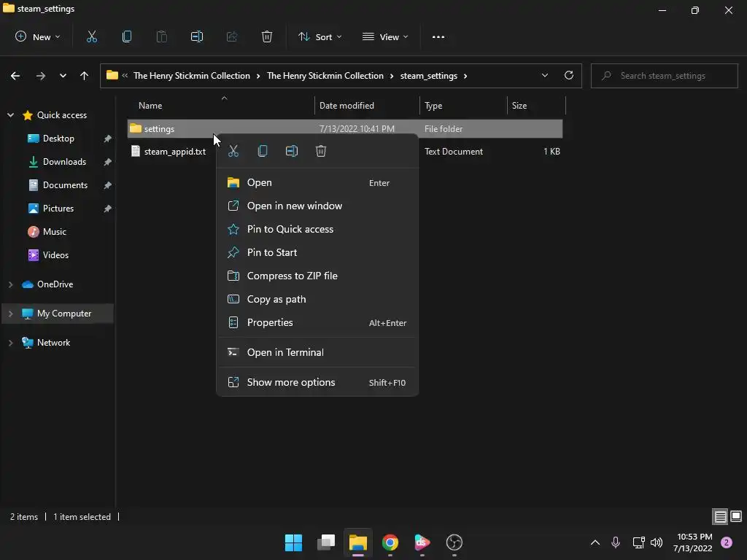Click the steam_settings breadcrumb segment
The image size is (747, 560).
click(x=428, y=76)
